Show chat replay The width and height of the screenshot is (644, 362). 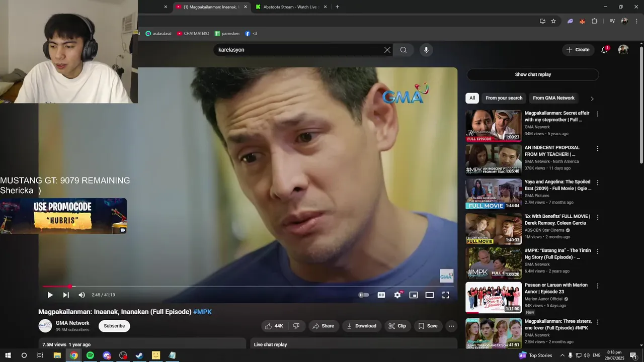tap(533, 74)
